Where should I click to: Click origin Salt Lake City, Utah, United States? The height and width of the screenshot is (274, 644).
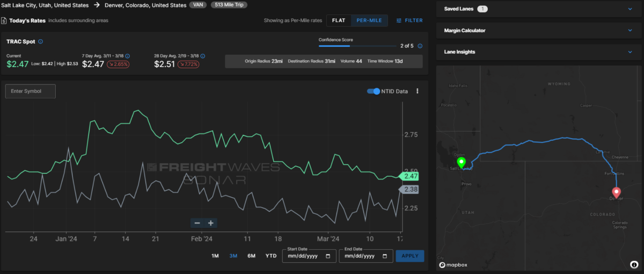pyautogui.click(x=45, y=5)
